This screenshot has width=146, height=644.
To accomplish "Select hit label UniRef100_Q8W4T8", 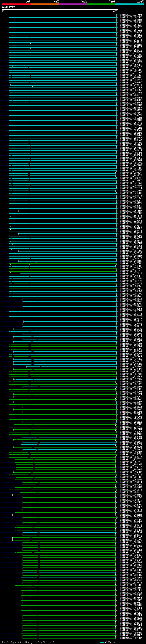I will tap(131, 27).
